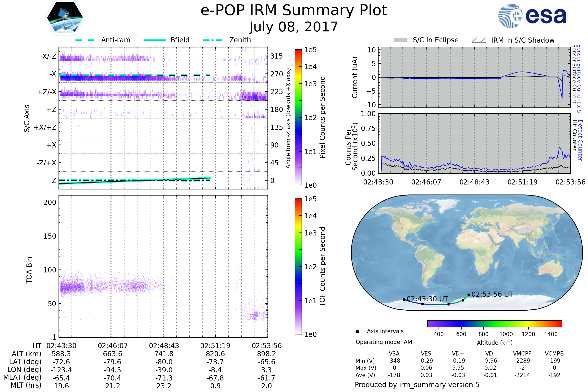Click the CASSIOPE satellite hexagon logo
Image resolution: width=588 pixels, height=392 pixels.
click(65, 18)
